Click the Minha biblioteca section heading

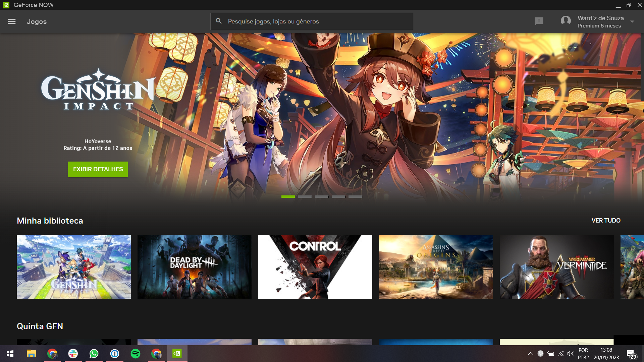[x=50, y=221]
